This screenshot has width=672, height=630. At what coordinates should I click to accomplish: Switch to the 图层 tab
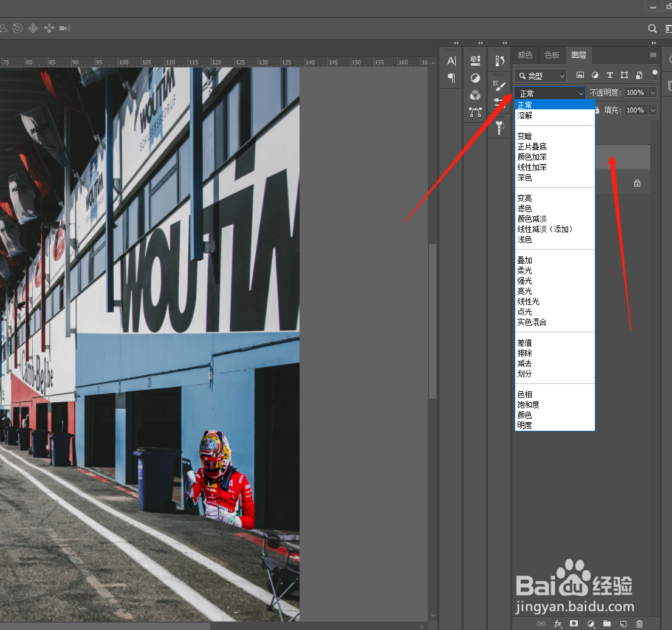[x=578, y=55]
